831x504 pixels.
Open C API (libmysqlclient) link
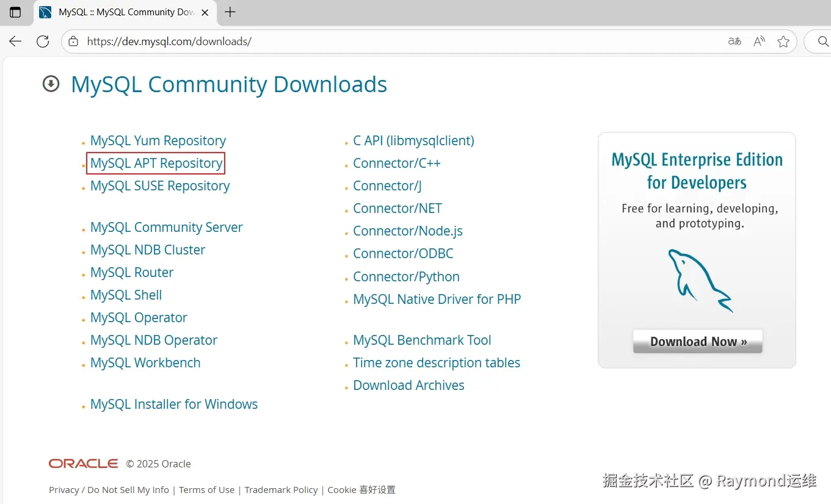[x=413, y=140]
